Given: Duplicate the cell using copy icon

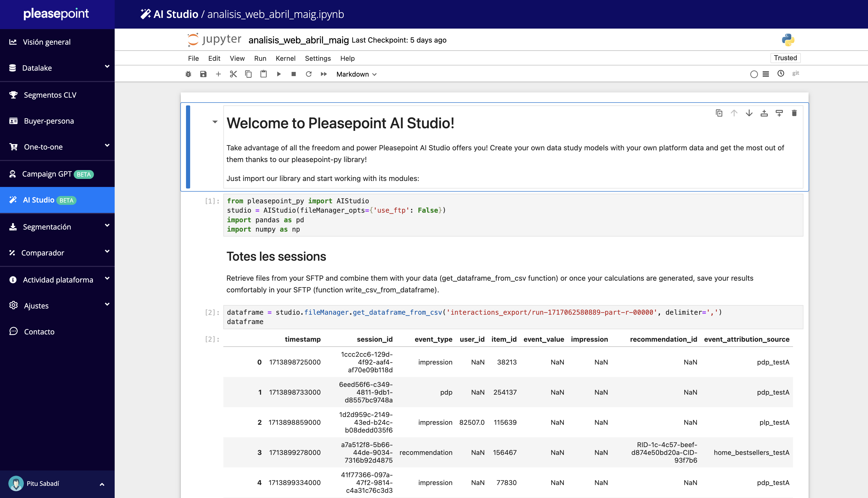Looking at the screenshot, I should tap(719, 113).
